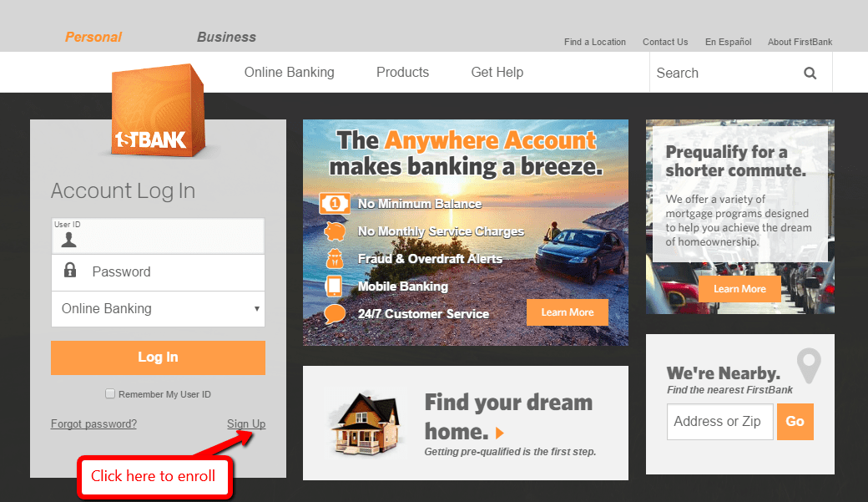
Task: Switch to the Business tab
Action: [226, 37]
